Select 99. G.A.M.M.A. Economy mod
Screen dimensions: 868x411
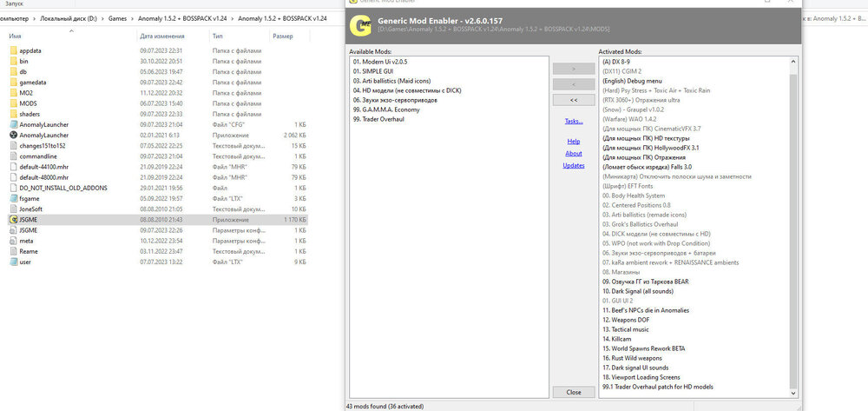(x=386, y=109)
